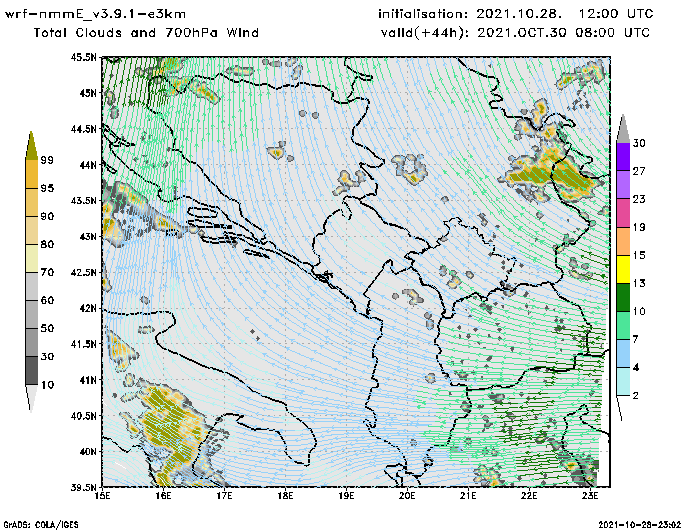Select the gray triangle above 30 in wind legend

pyautogui.click(x=623, y=129)
